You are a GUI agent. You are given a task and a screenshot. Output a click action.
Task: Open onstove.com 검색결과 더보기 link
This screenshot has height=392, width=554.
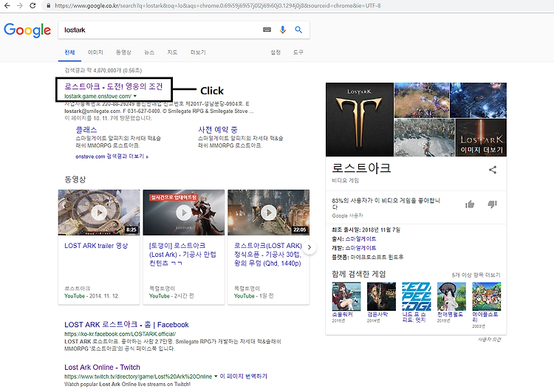tap(112, 156)
